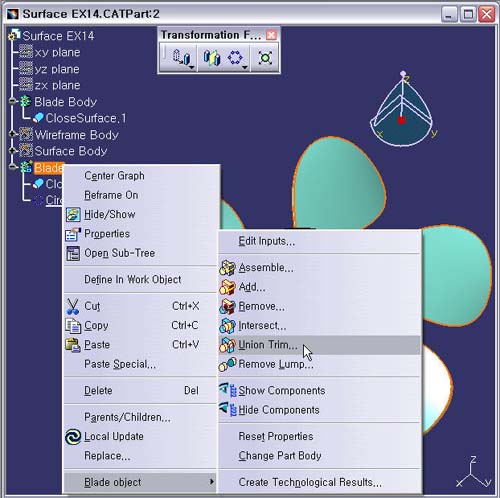
Task: Select the Mirror icon in Transformation toolbar
Action: click(212, 58)
